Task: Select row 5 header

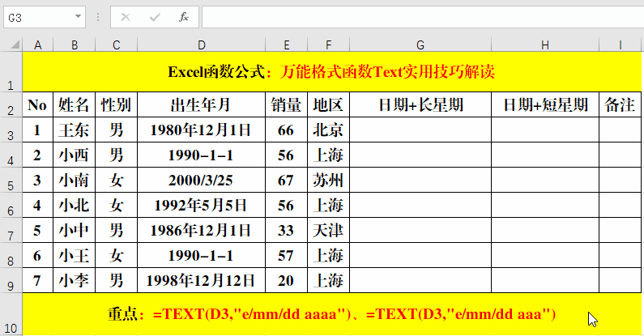Action: pos(11,180)
